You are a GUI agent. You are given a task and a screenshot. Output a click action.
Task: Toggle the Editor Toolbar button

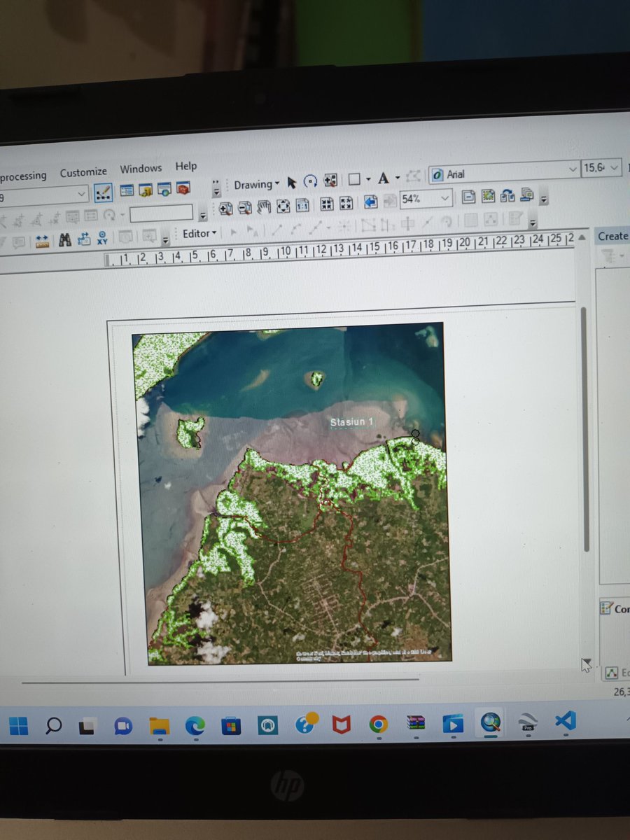tap(104, 191)
